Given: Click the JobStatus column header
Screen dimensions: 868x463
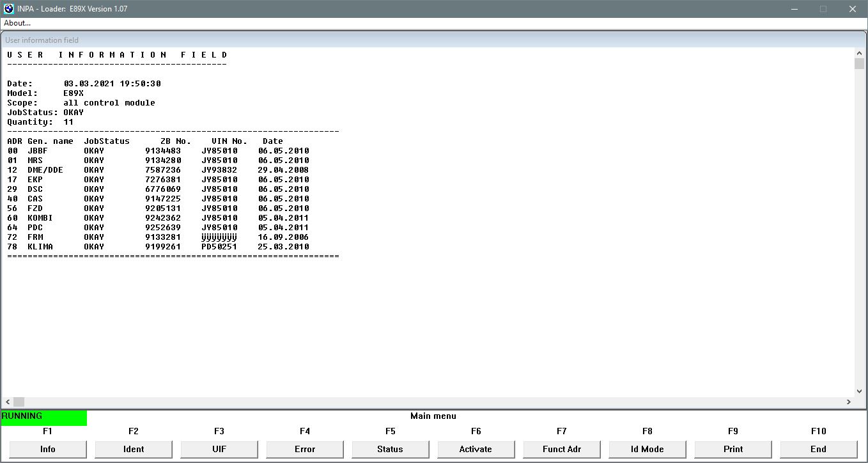Looking at the screenshot, I should click(x=107, y=141).
